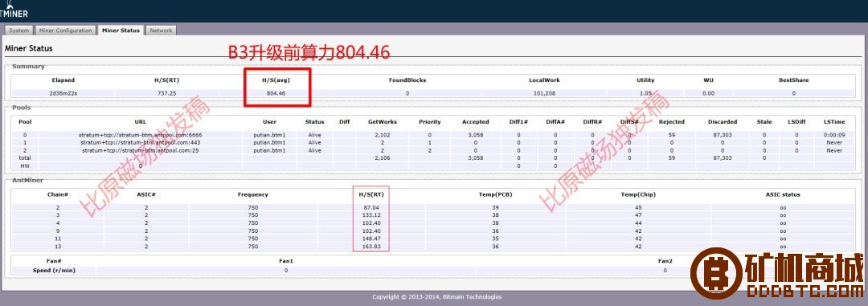The image size is (868, 306).
Task: Click the Miner Status page heading
Action: coord(29,48)
